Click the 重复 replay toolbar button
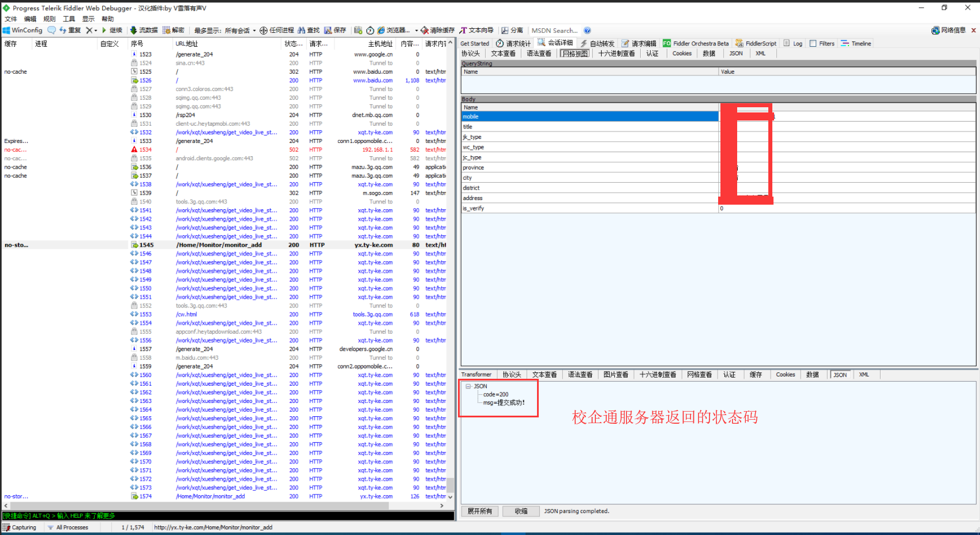Screen dimensions: 980x535 tap(70, 30)
